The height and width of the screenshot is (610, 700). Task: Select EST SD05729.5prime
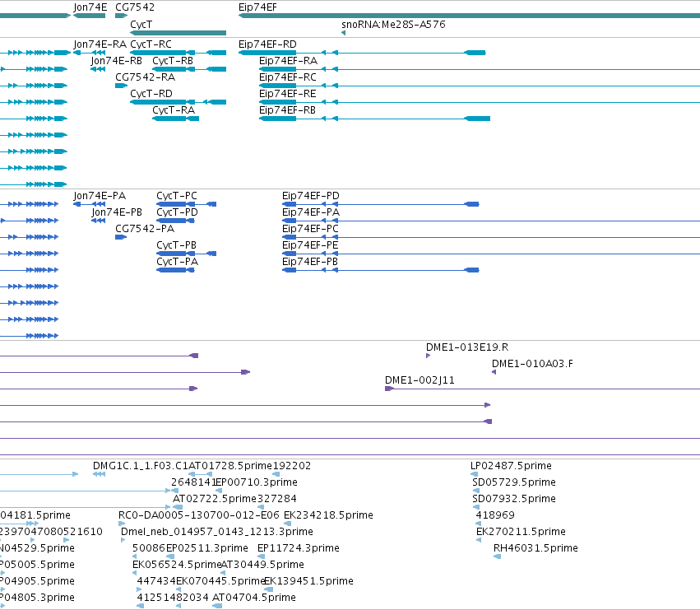514,482
